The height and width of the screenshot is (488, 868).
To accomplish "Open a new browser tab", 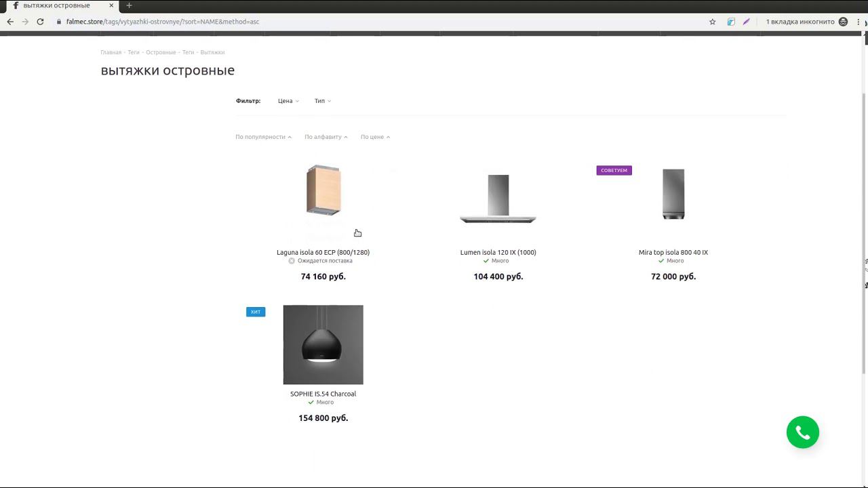I will coord(129,5).
